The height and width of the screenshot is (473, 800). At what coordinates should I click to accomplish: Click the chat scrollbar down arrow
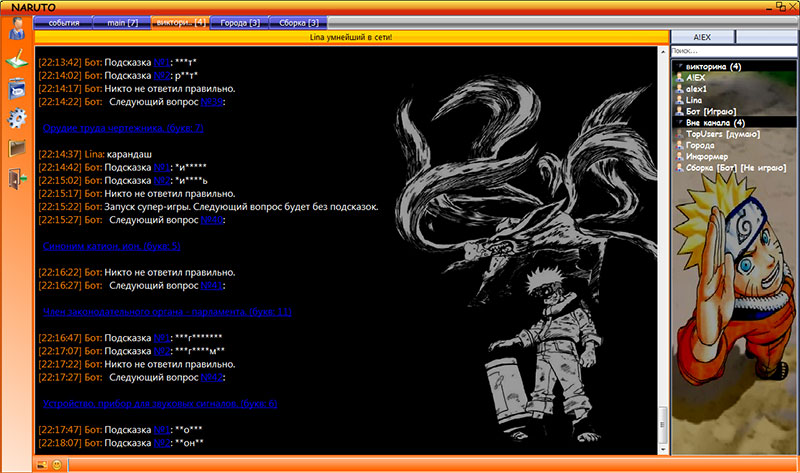(x=661, y=450)
